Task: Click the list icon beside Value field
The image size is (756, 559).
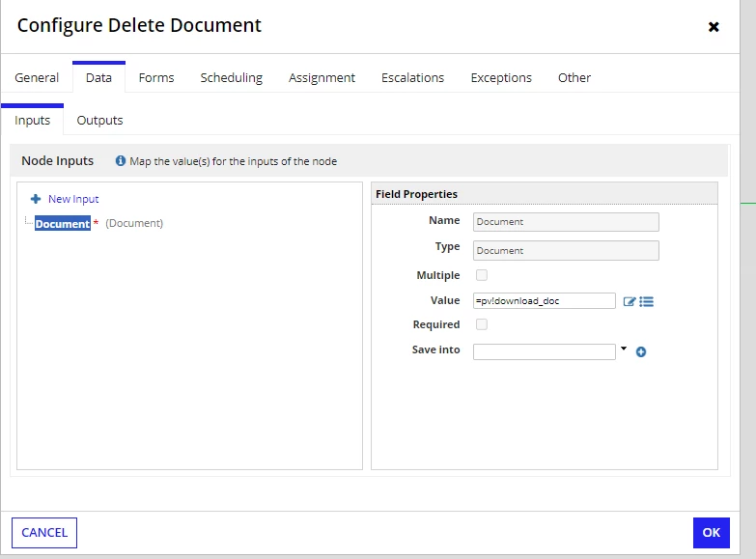Action: pos(646,301)
